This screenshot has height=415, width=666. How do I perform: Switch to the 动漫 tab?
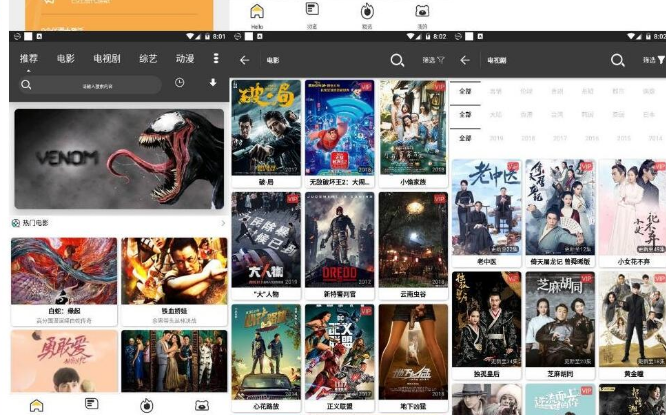185,58
